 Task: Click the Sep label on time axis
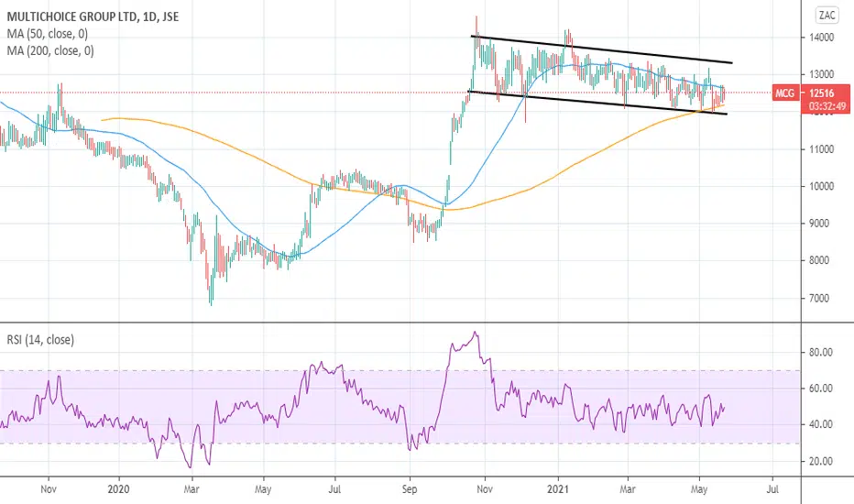coord(409,489)
